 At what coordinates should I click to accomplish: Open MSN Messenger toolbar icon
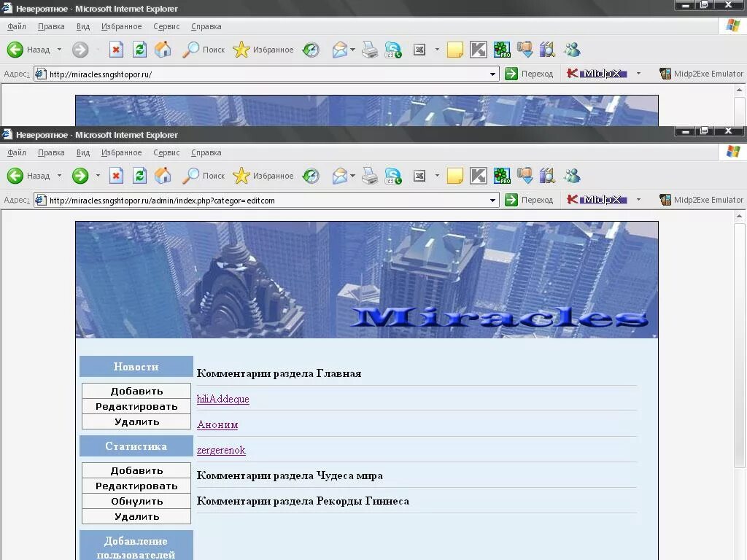pyautogui.click(x=572, y=176)
